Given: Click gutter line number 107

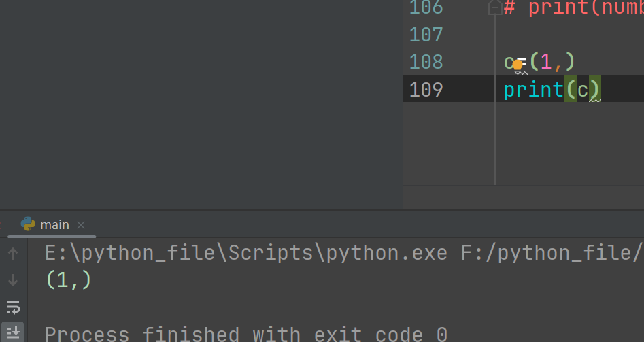Looking at the screenshot, I should coord(426,35).
